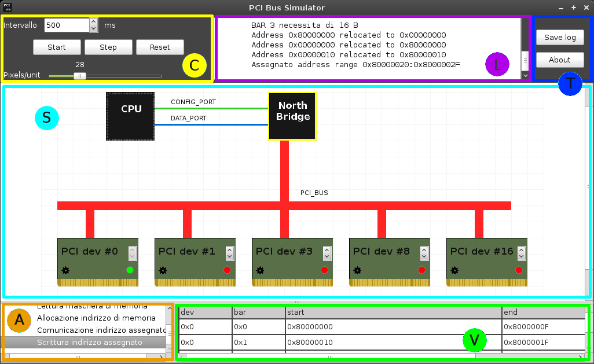Image resolution: width=594 pixels, height=364 pixels.
Task: Select 'Comunicazione indirizzo assegnato' list item
Action: point(101,330)
